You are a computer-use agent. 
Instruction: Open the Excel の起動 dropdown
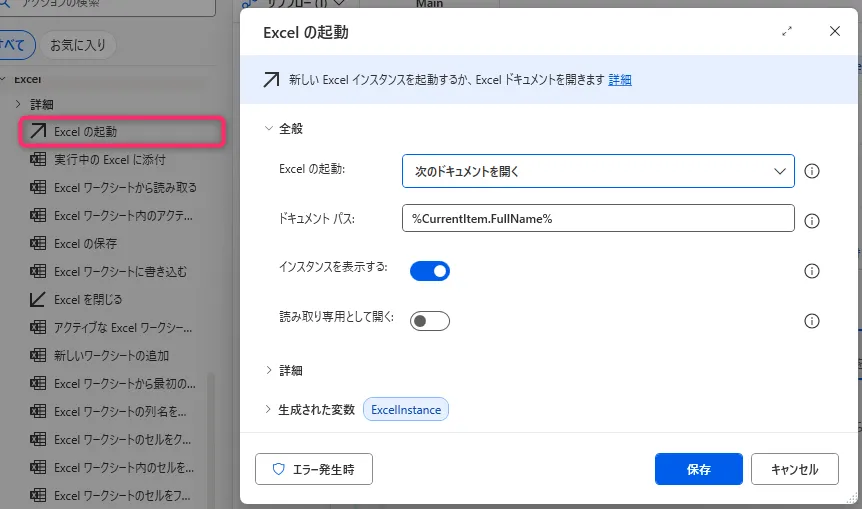[598, 171]
